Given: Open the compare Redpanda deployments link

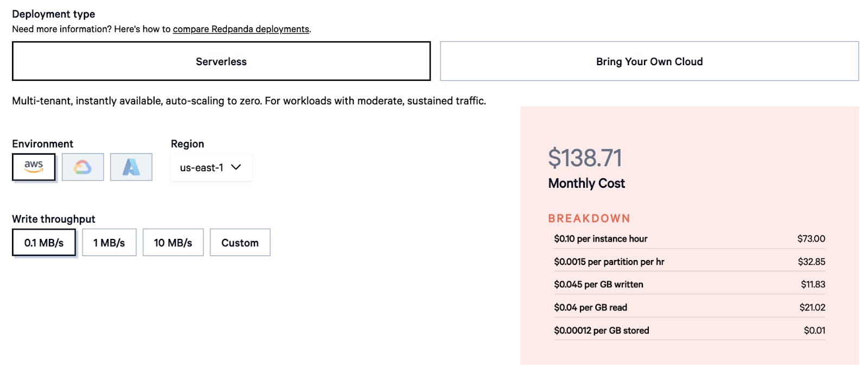Looking at the screenshot, I should pos(241,29).
